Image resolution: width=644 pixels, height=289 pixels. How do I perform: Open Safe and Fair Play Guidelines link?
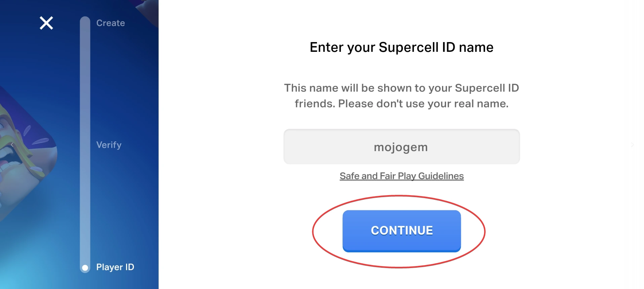coord(401,176)
